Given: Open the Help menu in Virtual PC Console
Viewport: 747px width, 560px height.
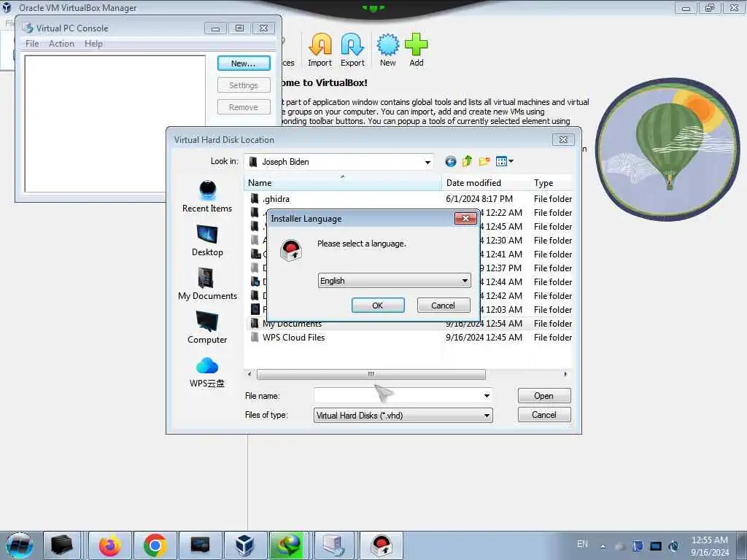Looking at the screenshot, I should [x=93, y=44].
